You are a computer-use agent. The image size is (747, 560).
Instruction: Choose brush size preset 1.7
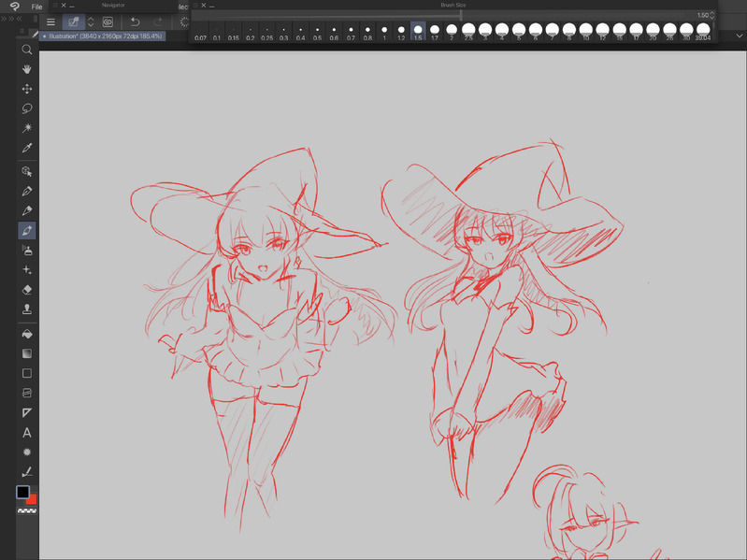[x=435, y=32]
